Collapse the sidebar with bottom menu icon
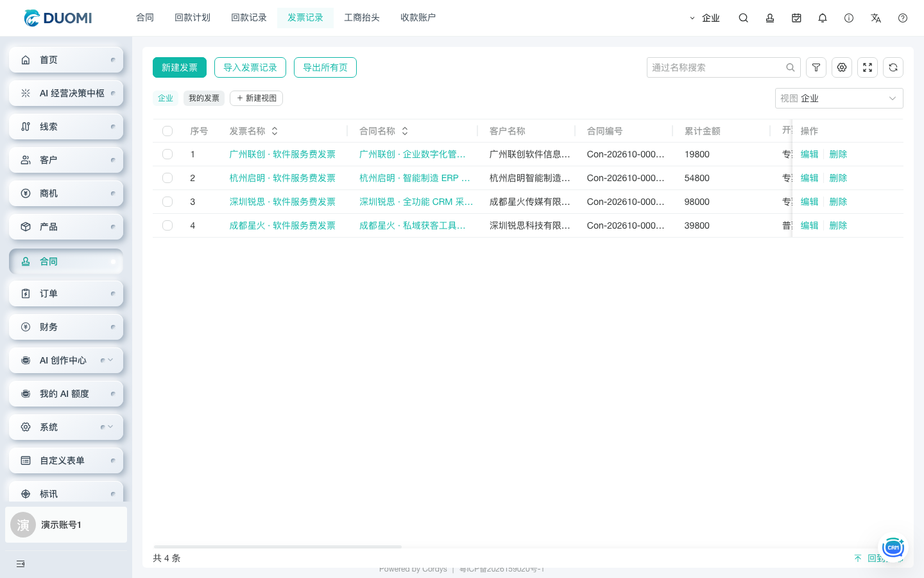Image resolution: width=924 pixels, height=578 pixels. (x=21, y=564)
